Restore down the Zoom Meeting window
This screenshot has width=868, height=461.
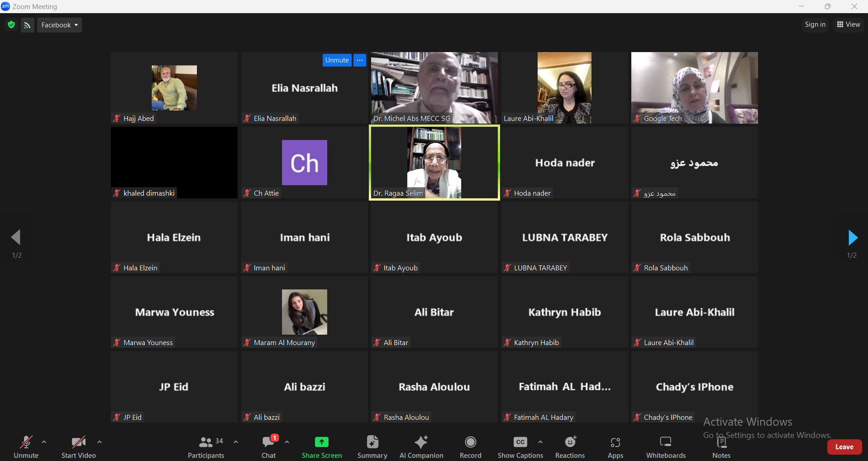pos(828,6)
